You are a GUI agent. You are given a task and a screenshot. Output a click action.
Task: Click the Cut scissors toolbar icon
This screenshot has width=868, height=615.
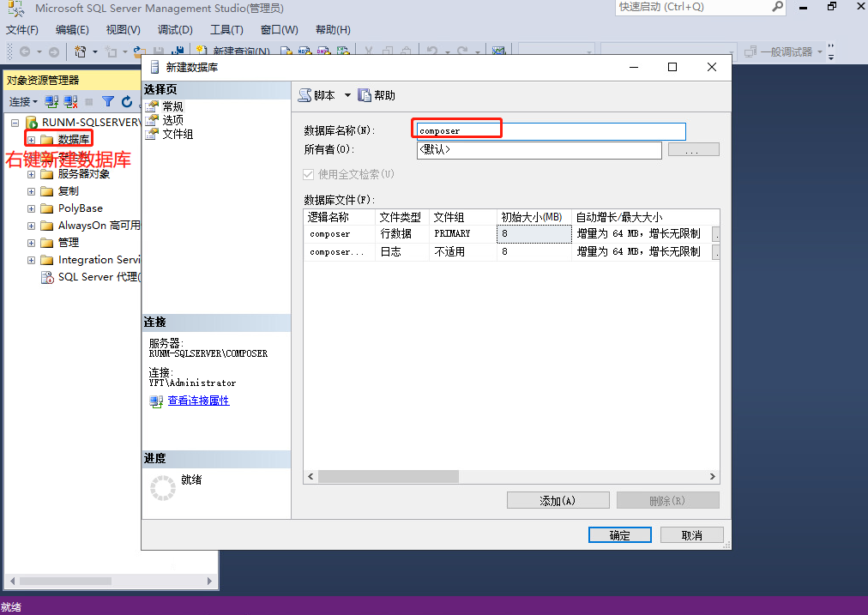click(369, 51)
